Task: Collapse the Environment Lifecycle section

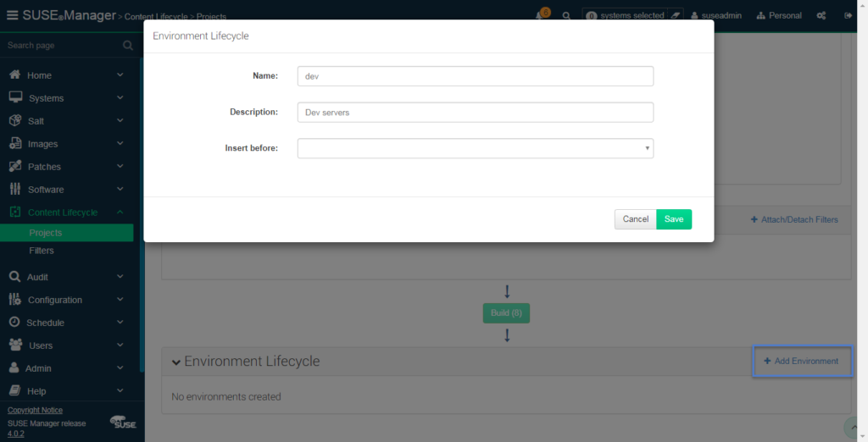Action: pyautogui.click(x=176, y=362)
